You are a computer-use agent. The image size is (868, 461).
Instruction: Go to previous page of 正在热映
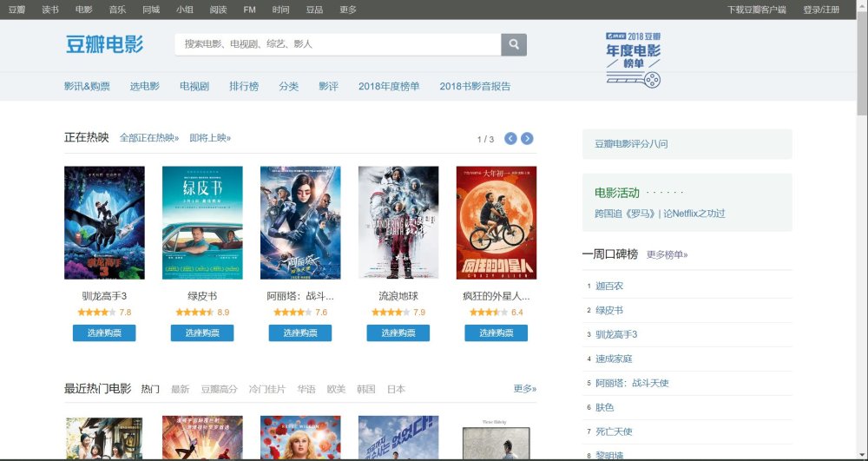tap(510, 138)
